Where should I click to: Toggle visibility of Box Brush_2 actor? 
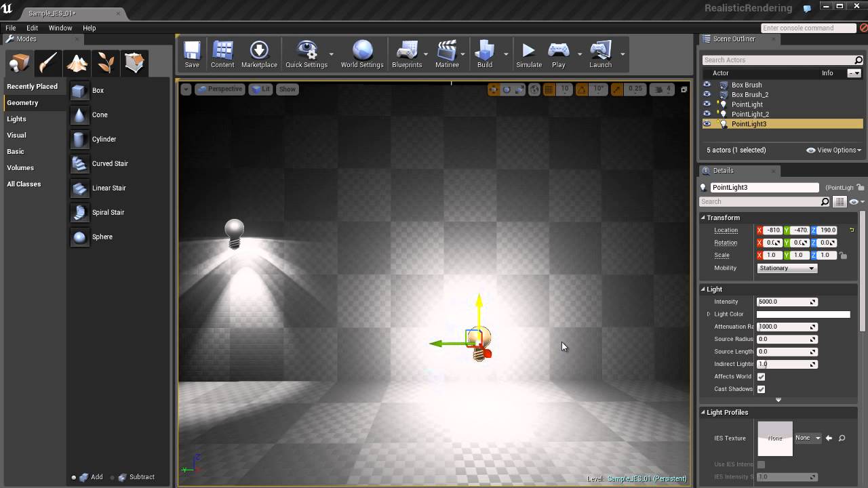coord(707,94)
